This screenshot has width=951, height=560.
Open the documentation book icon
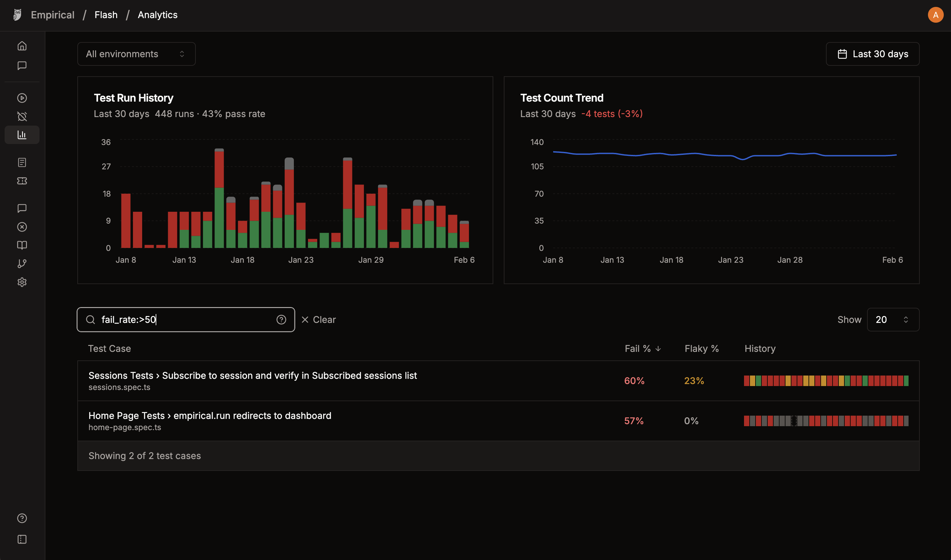pyautogui.click(x=21, y=245)
